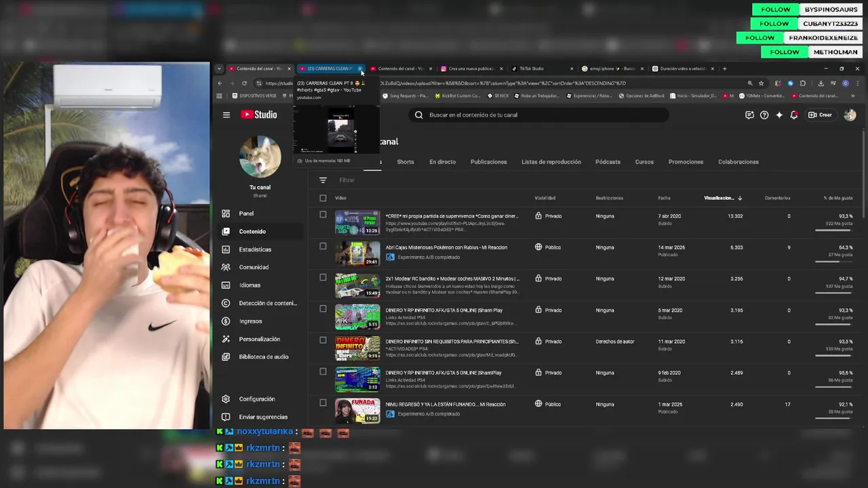Open the Crea una nueva publicación browser tab

[471, 68]
